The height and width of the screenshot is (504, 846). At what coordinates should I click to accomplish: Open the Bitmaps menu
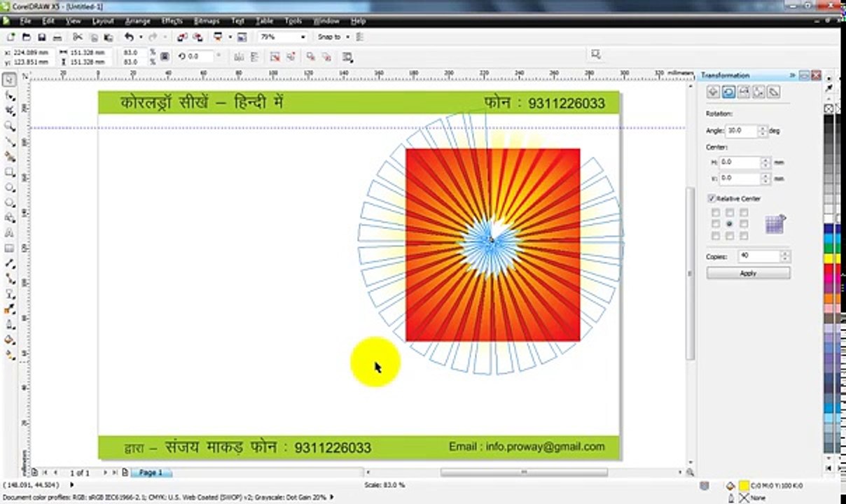207,21
